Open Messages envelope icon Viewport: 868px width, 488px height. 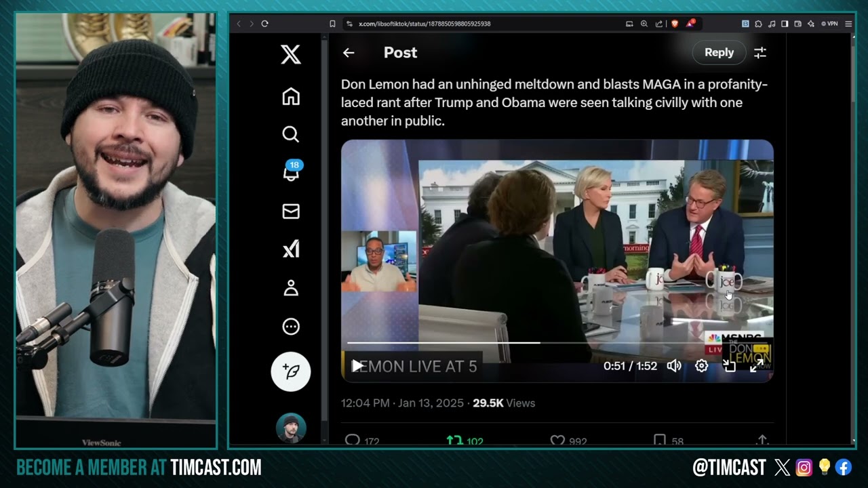(291, 212)
